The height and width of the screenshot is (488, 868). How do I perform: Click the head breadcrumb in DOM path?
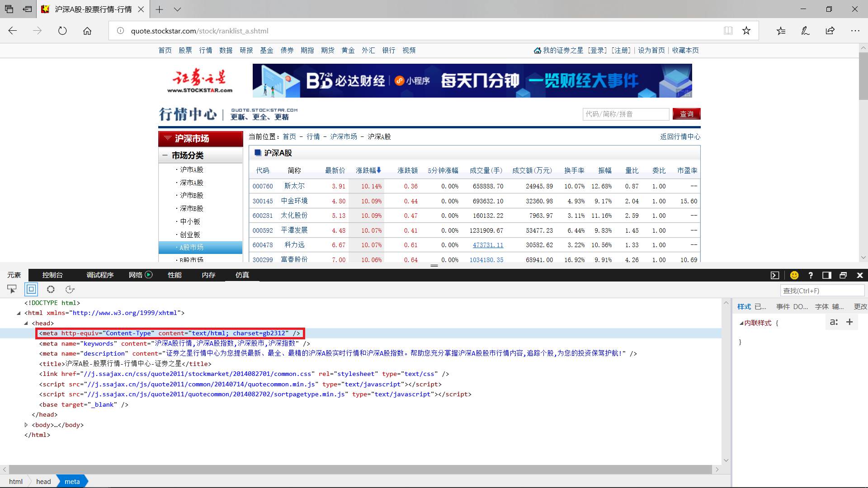coord(43,481)
